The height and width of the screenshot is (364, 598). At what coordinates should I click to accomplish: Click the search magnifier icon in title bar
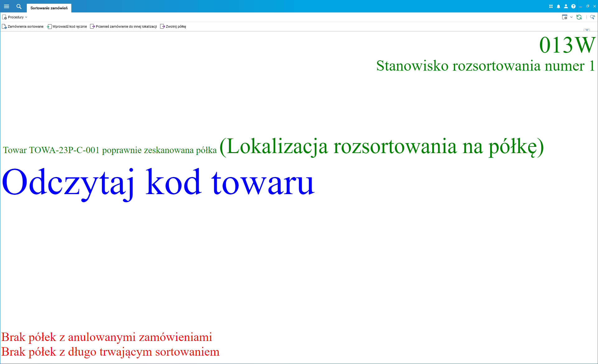(19, 6)
